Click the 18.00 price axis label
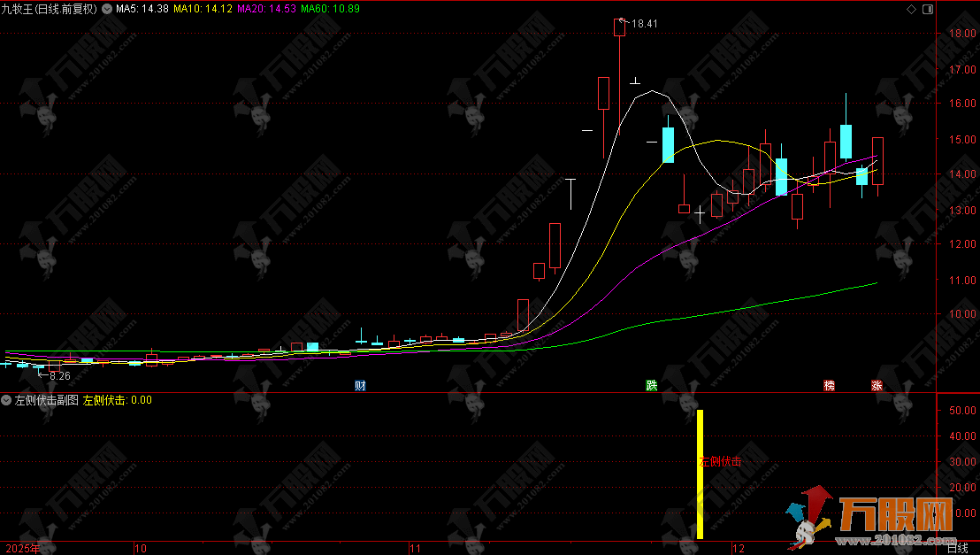The width and height of the screenshot is (980, 555). 962,34
